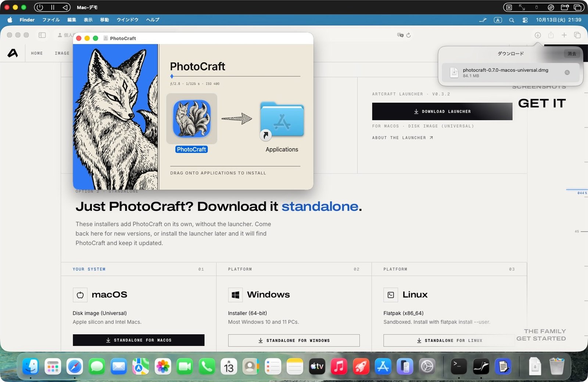Click the ArtCraft logo in Safari page
588x382 pixels.
tap(12, 53)
